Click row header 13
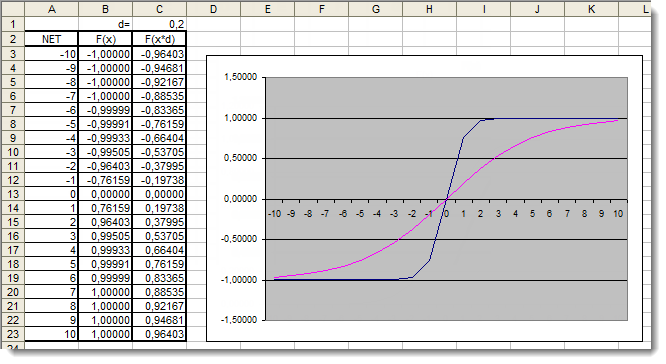 tap(13, 194)
